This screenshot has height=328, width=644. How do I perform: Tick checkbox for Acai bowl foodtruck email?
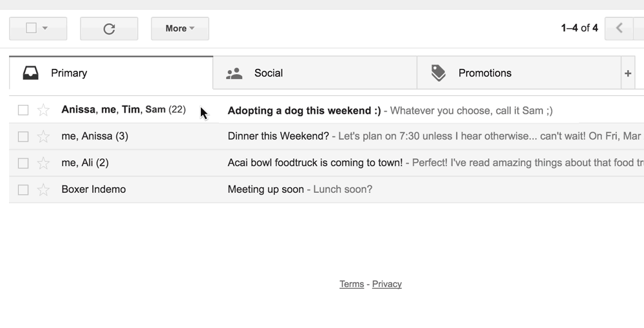(x=23, y=163)
